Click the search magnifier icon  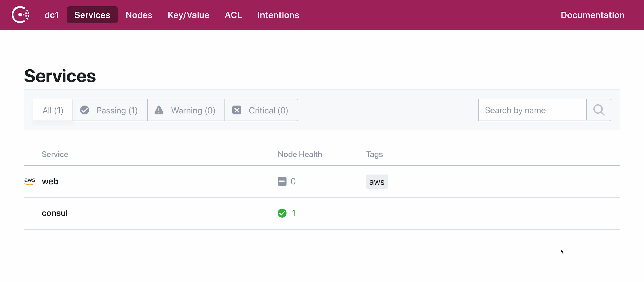pyautogui.click(x=599, y=110)
